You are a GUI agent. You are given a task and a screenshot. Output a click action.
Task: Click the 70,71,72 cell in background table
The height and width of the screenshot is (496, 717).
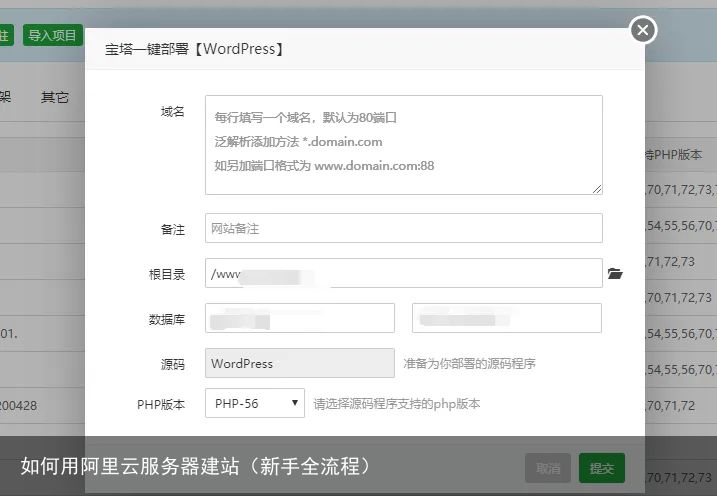point(670,405)
